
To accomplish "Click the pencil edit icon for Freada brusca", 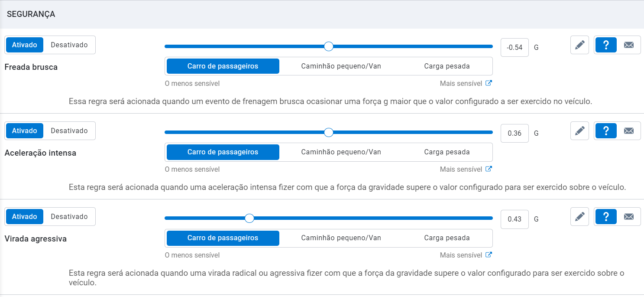I will tap(579, 45).
